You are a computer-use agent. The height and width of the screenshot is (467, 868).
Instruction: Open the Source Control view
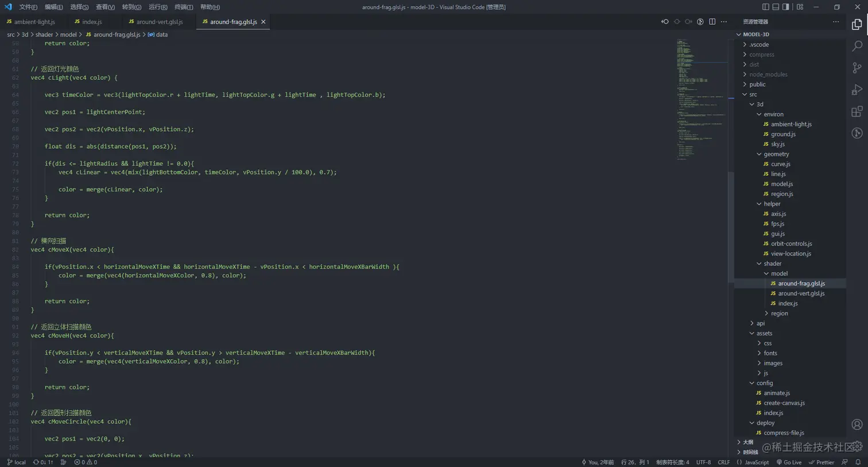tap(857, 68)
